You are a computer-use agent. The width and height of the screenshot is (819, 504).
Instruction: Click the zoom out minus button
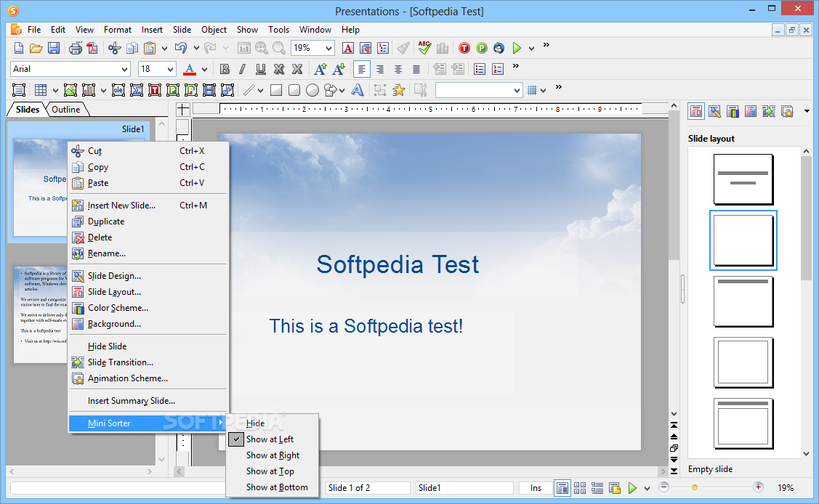point(664,487)
